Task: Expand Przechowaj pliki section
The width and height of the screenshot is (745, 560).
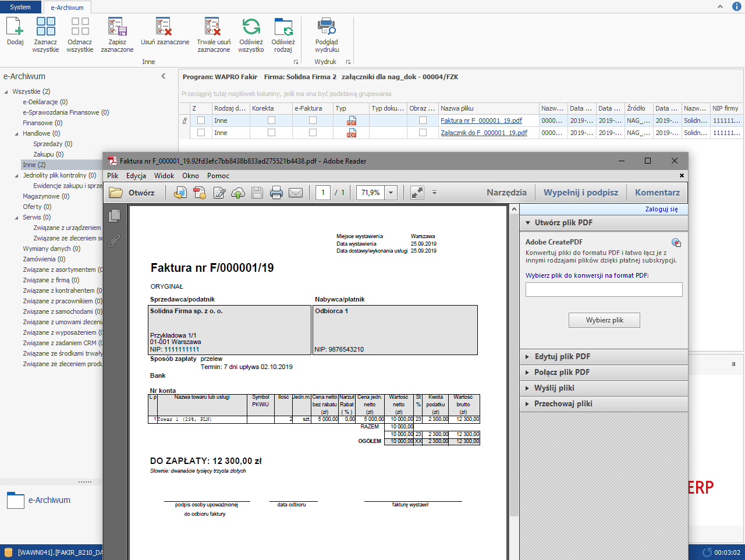Action: [604, 403]
